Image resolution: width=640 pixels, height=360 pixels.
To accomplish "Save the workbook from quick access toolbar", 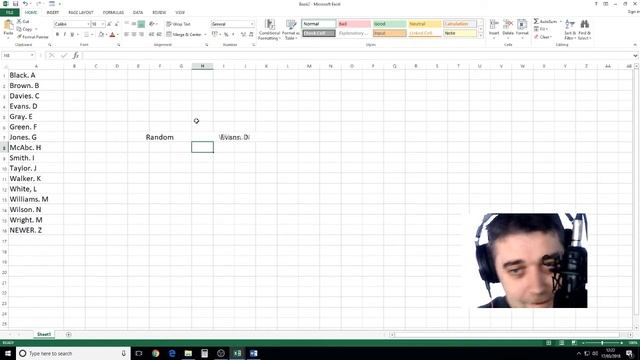I will 16,4.
